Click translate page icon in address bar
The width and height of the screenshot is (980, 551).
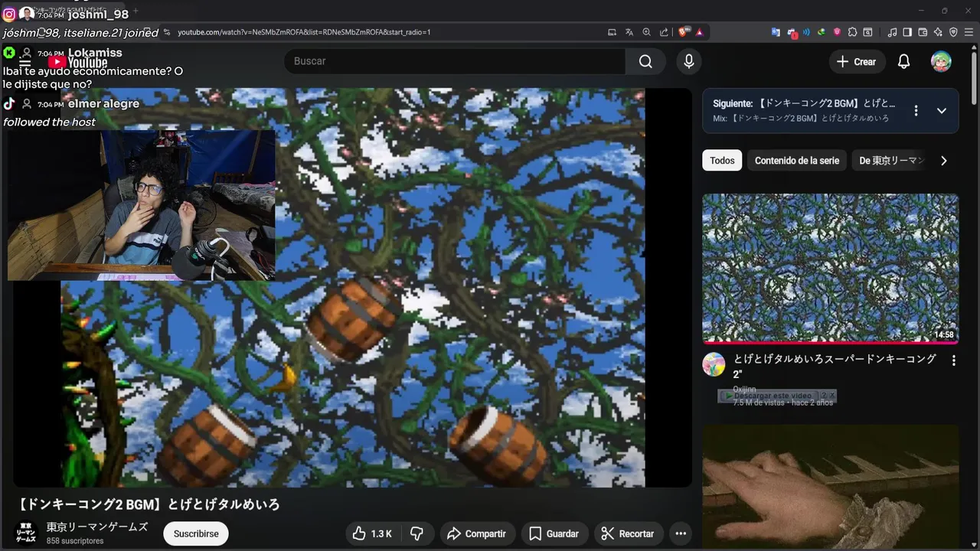pyautogui.click(x=629, y=32)
